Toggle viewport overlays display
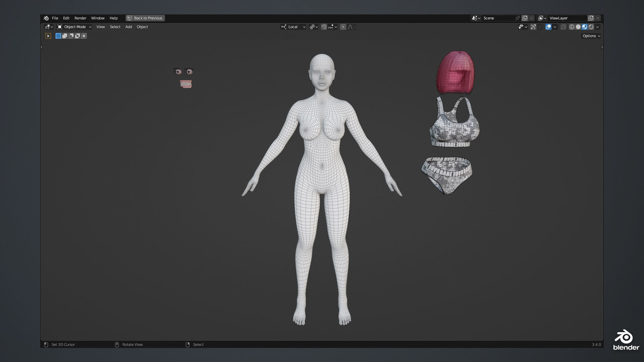The height and width of the screenshot is (362, 644). (548, 27)
